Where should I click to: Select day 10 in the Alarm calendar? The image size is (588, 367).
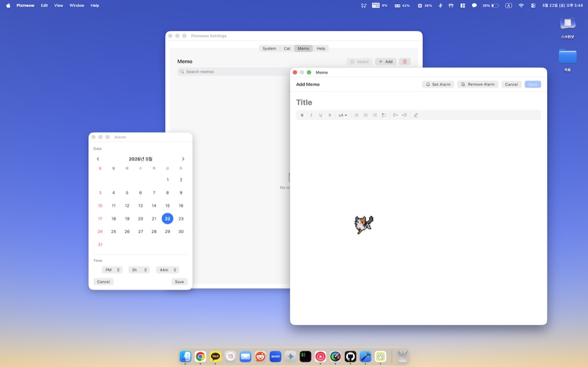click(100, 206)
